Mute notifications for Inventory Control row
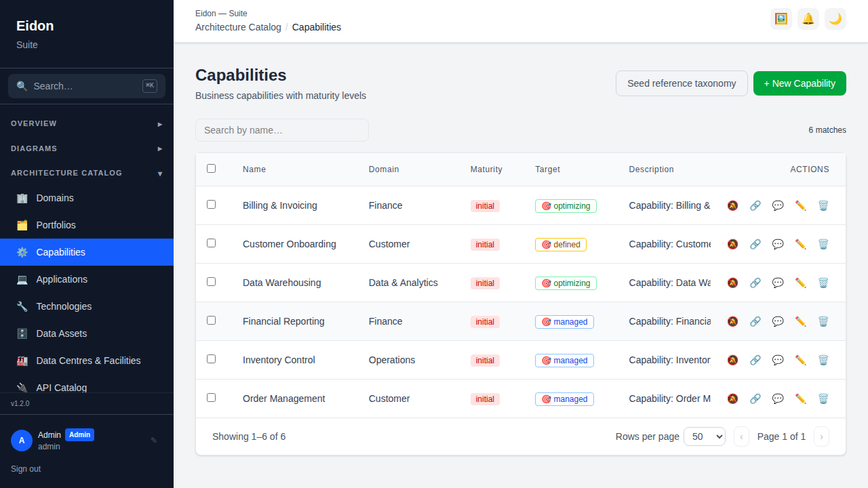This screenshot has width=868, height=488. pos(732,360)
